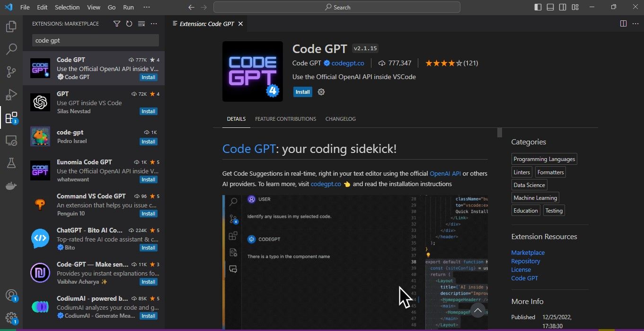Image resolution: width=644 pixels, height=331 pixels.
Task: Open the View menu
Action: pyautogui.click(x=93, y=7)
